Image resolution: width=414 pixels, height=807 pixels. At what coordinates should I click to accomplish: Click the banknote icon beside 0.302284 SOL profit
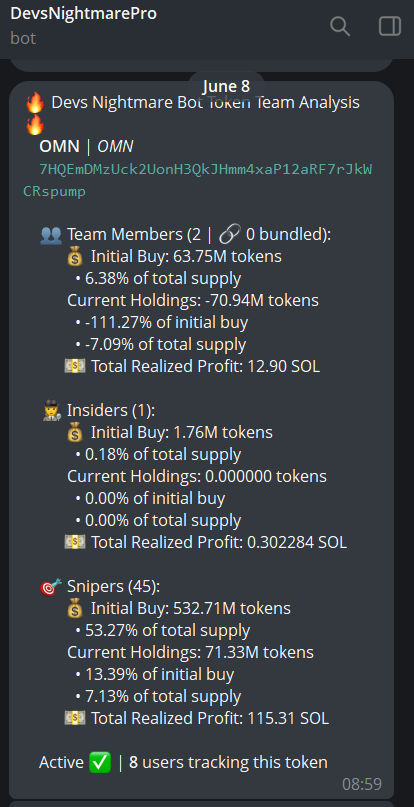75,542
